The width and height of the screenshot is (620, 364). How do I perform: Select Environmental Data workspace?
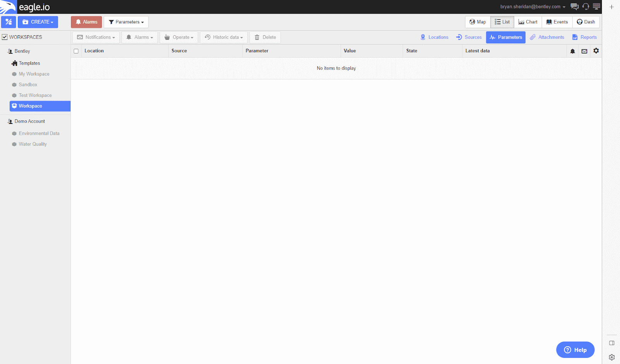tap(39, 133)
